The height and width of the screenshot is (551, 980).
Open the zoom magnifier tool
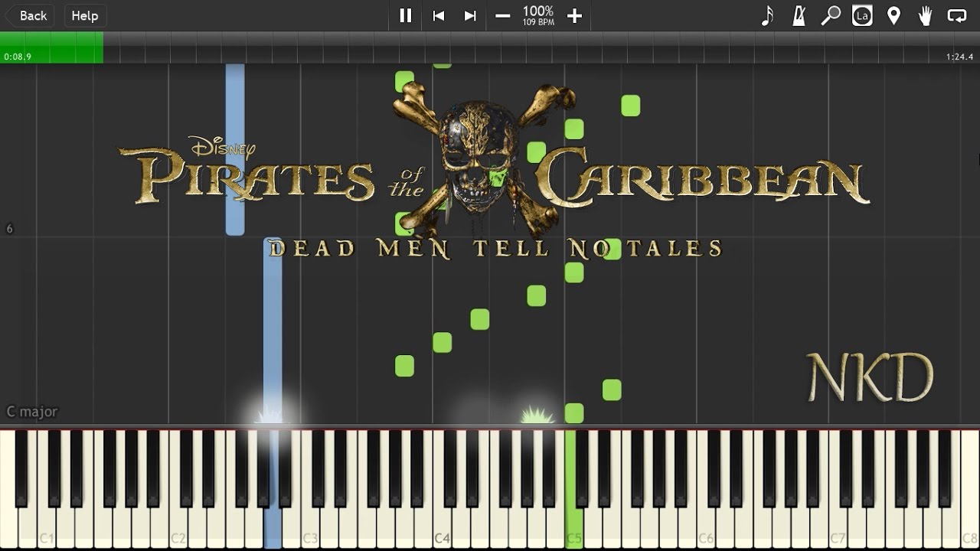pyautogui.click(x=831, y=15)
